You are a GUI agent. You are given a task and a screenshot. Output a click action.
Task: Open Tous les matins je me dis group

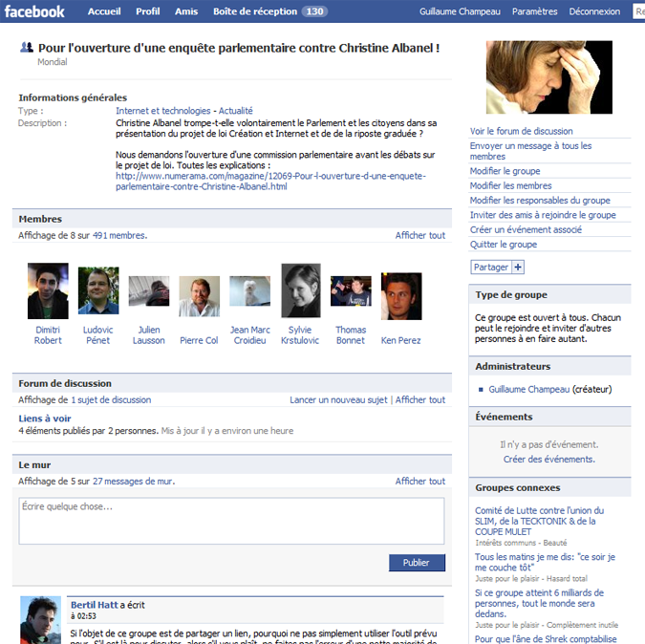545,562
